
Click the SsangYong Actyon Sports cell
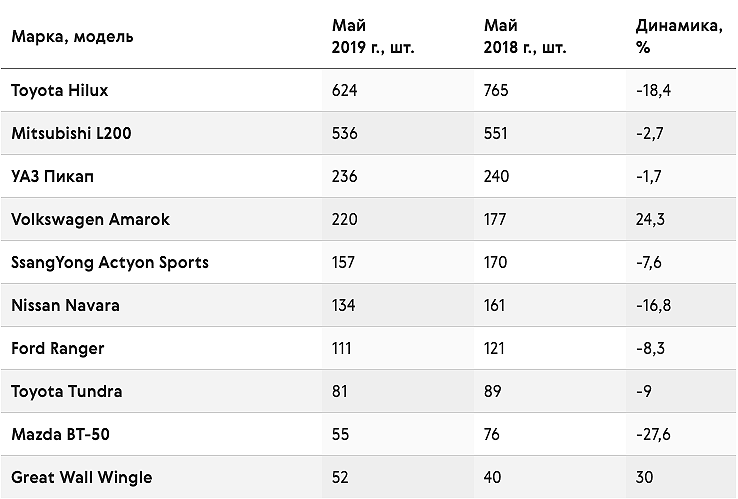[x=110, y=262]
